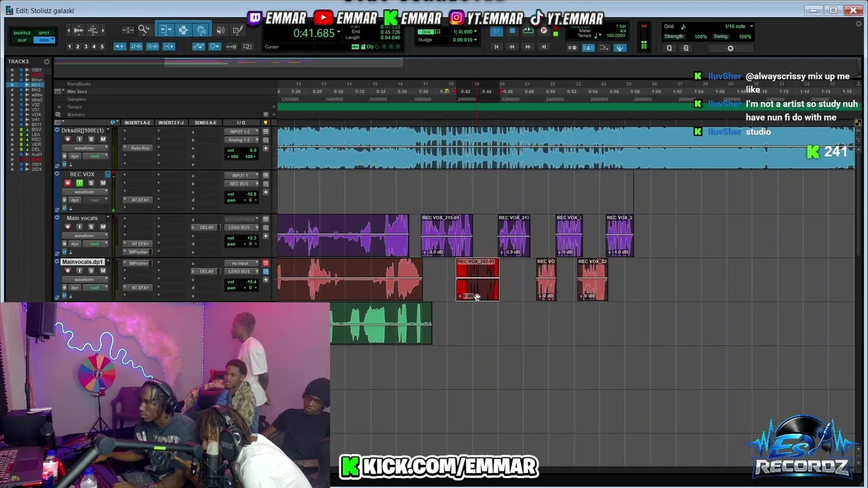Viewport: 868px width, 488px height.
Task: Stop playback with the Stop button
Action: 513,30
